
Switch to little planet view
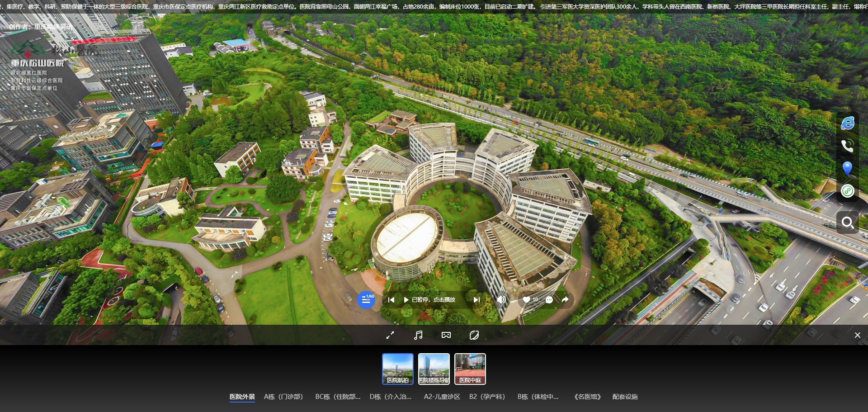pos(474,335)
